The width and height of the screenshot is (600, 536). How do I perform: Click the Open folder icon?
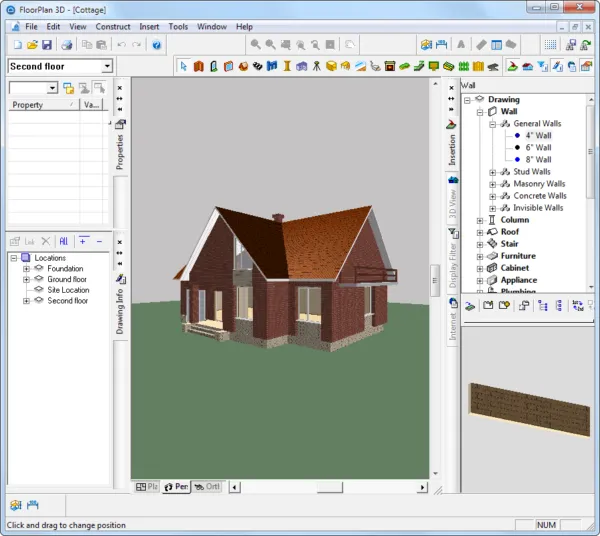pos(32,45)
